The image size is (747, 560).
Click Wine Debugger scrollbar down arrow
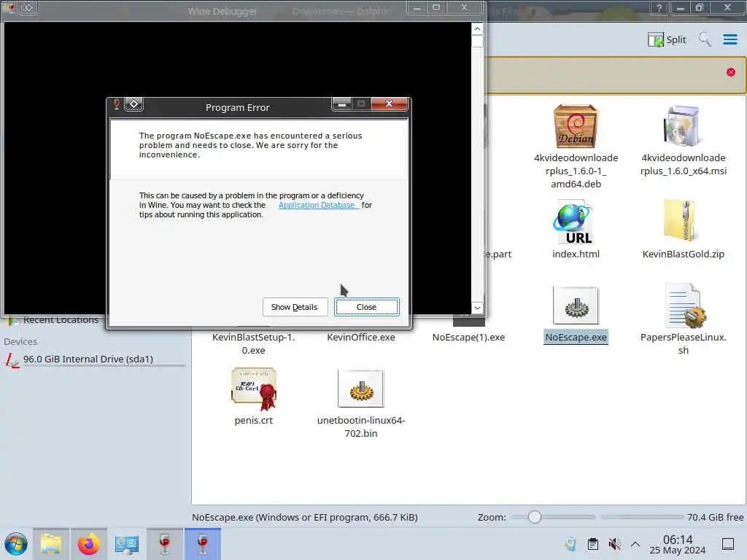477,308
